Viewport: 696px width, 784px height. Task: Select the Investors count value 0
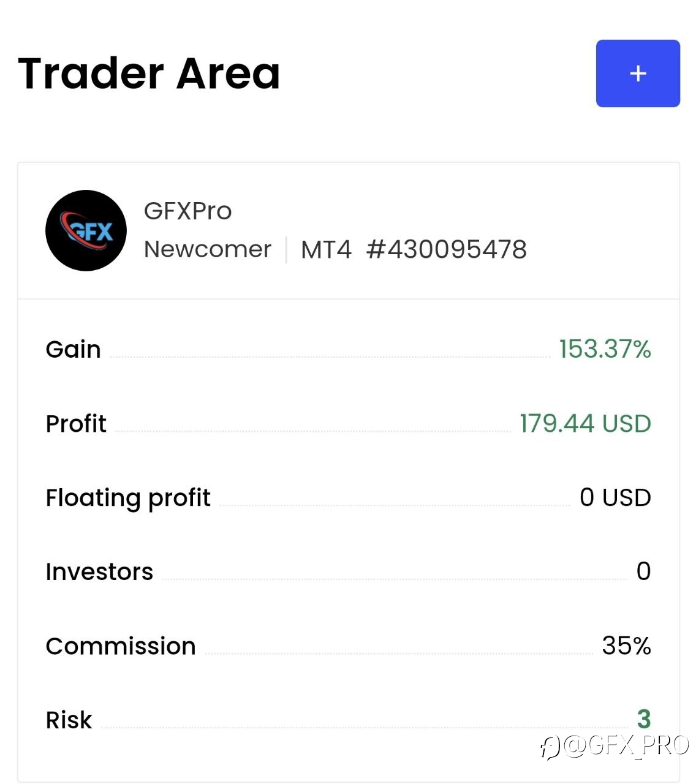643,571
